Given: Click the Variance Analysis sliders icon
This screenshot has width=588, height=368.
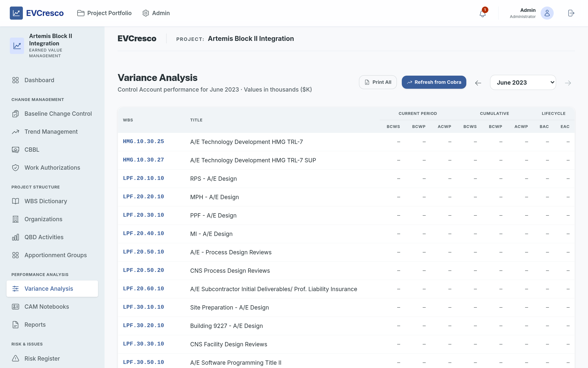Looking at the screenshot, I should (x=16, y=289).
